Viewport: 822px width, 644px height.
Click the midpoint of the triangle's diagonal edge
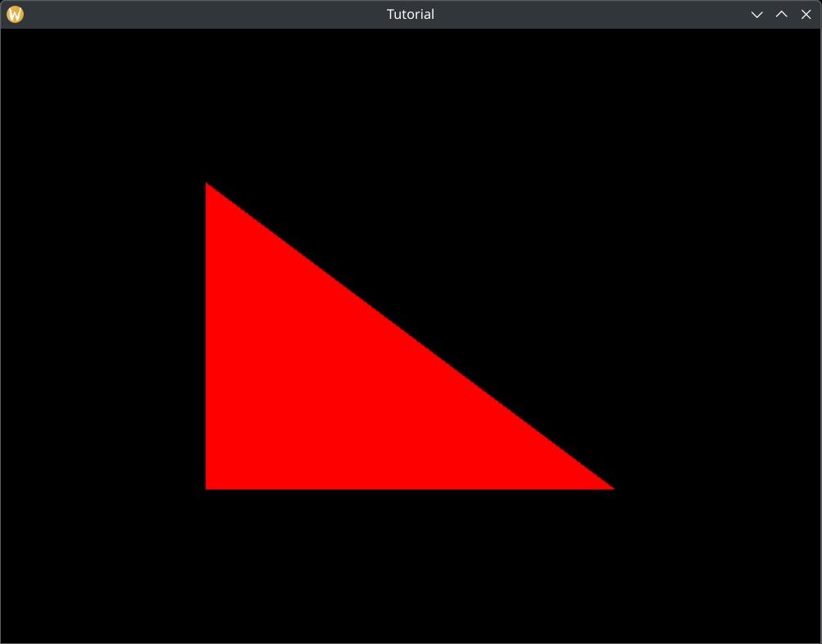[410, 336]
